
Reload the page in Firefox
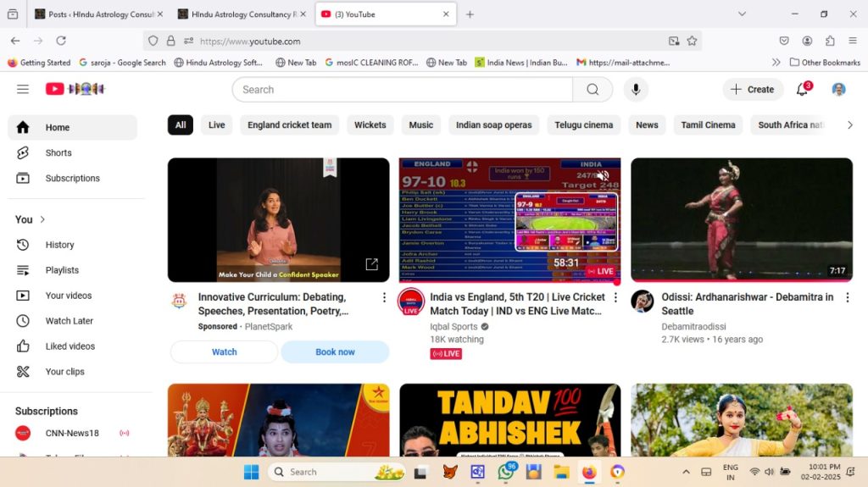(61, 41)
